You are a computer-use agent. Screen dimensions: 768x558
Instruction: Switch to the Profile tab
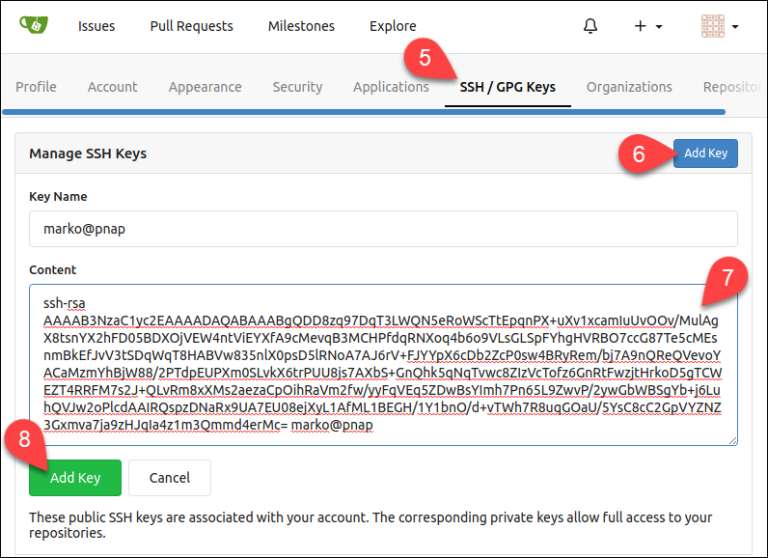coord(36,87)
